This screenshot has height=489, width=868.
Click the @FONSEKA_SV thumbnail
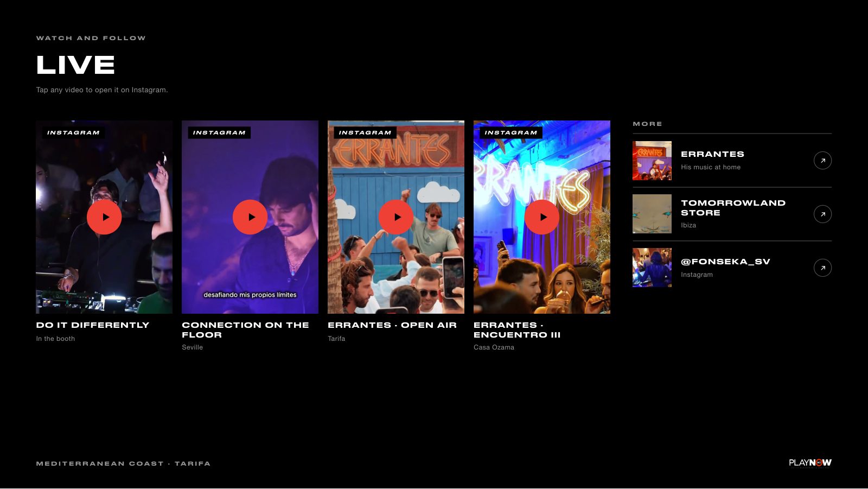pyautogui.click(x=652, y=268)
